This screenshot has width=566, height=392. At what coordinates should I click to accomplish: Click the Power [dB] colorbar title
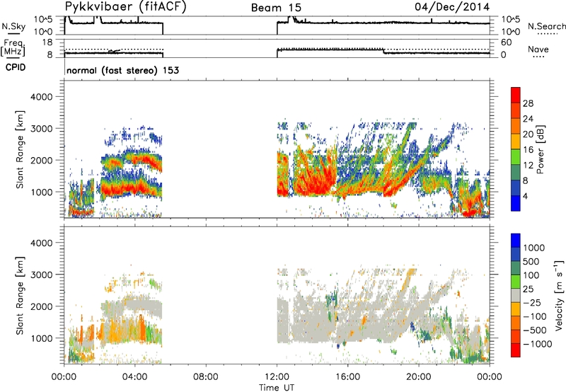point(540,149)
